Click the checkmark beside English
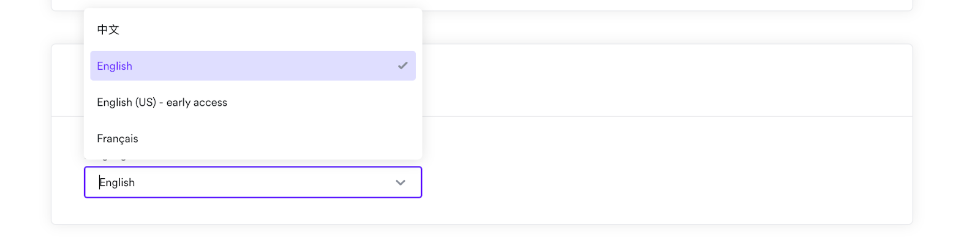The image size is (980, 246). click(x=402, y=65)
